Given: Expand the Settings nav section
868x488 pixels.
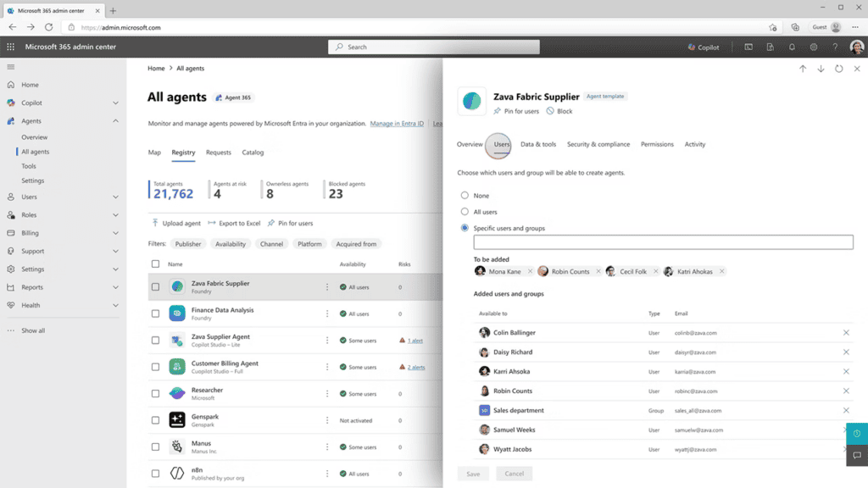Looking at the screenshot, I should [115, 269].
